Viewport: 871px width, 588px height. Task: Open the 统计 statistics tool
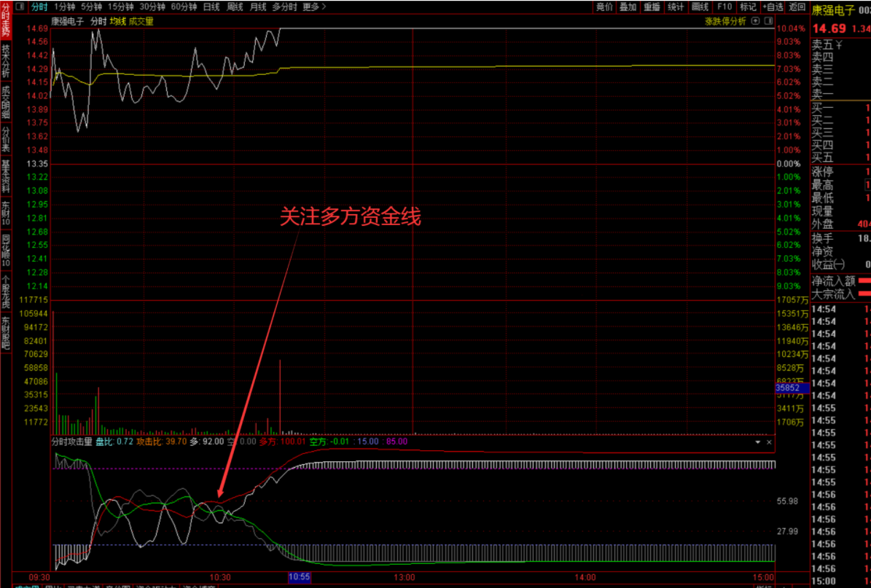pyautogui.click(x=676, y=7)
